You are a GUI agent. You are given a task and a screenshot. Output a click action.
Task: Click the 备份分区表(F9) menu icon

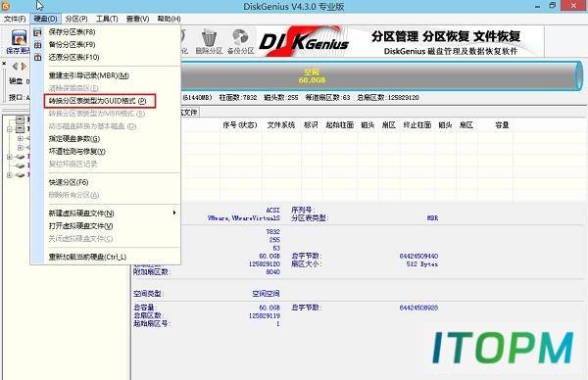(37, 45)
